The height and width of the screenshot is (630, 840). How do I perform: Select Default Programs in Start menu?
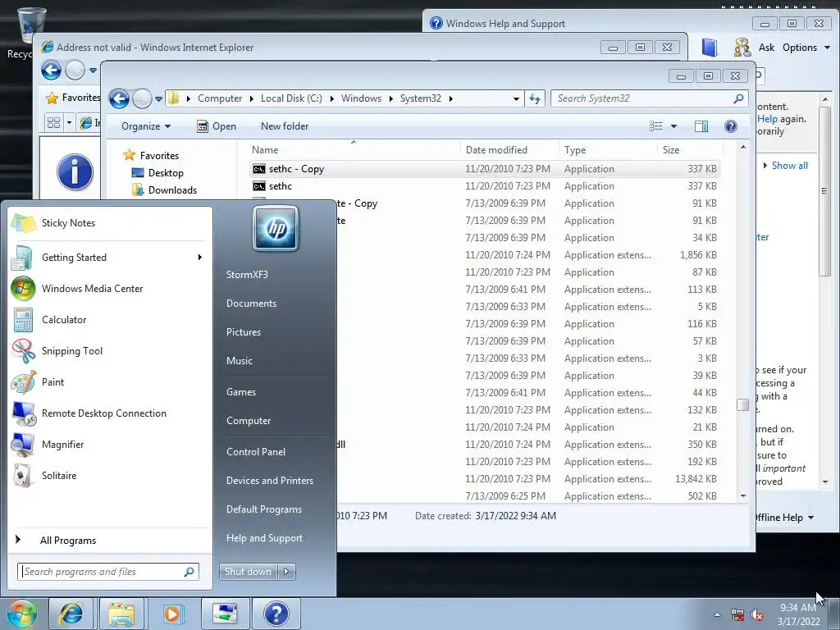click(263, 509)
